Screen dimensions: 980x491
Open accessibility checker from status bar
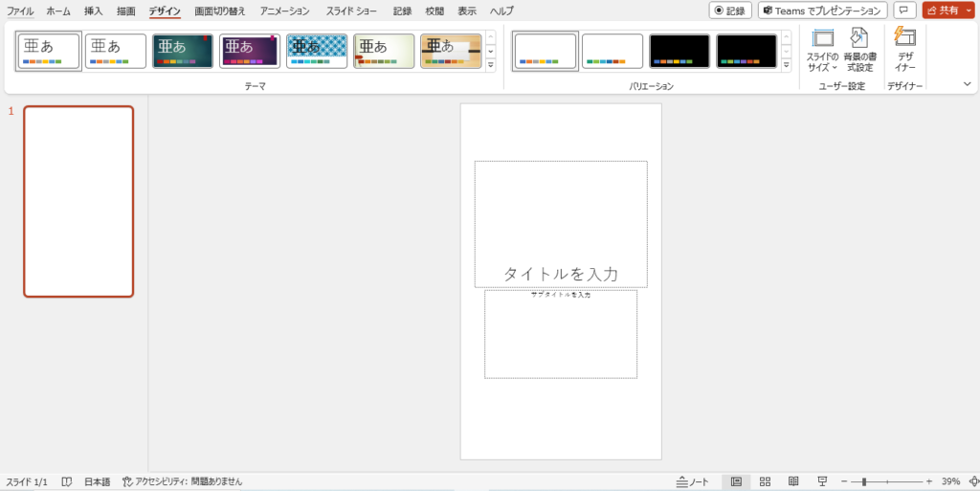[x=183, y=481]
